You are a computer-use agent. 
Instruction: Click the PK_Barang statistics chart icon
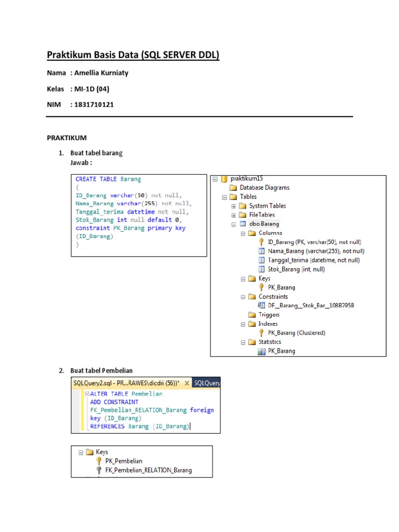tap(261, 352)
